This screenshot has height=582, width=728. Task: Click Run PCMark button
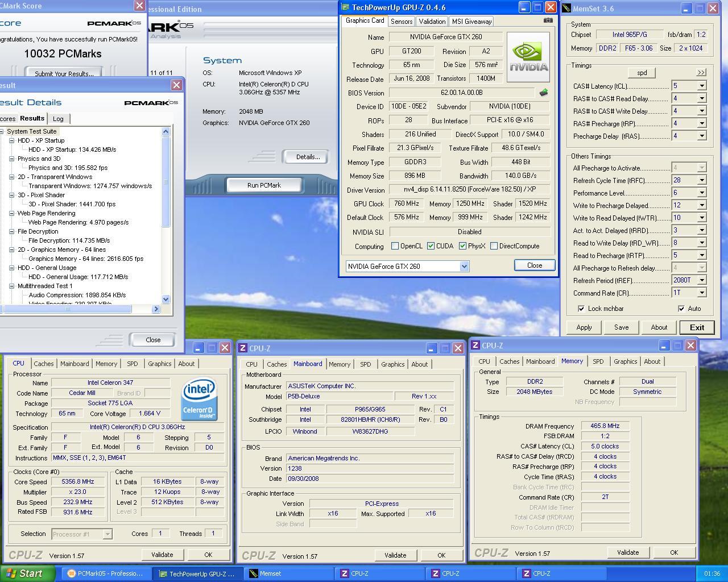264,185
